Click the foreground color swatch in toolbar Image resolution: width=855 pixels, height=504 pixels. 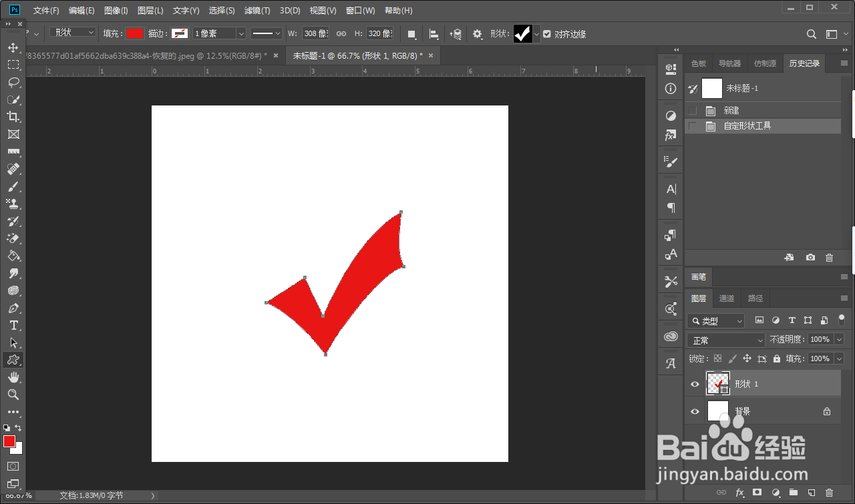pyautogui.click(x=9, y=441)
